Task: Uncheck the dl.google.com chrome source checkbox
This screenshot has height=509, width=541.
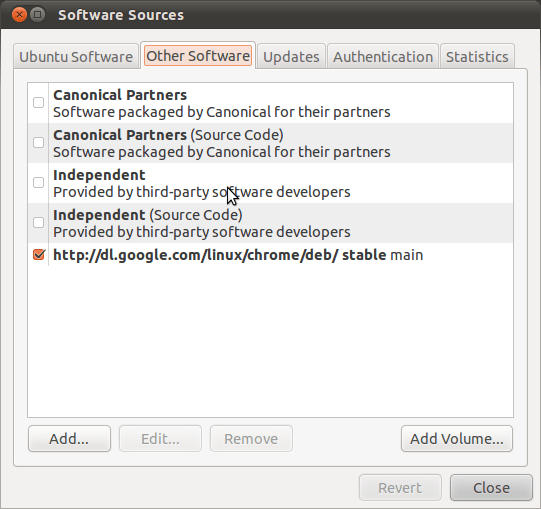Action: pyautogui.click(x=39, y=255)
